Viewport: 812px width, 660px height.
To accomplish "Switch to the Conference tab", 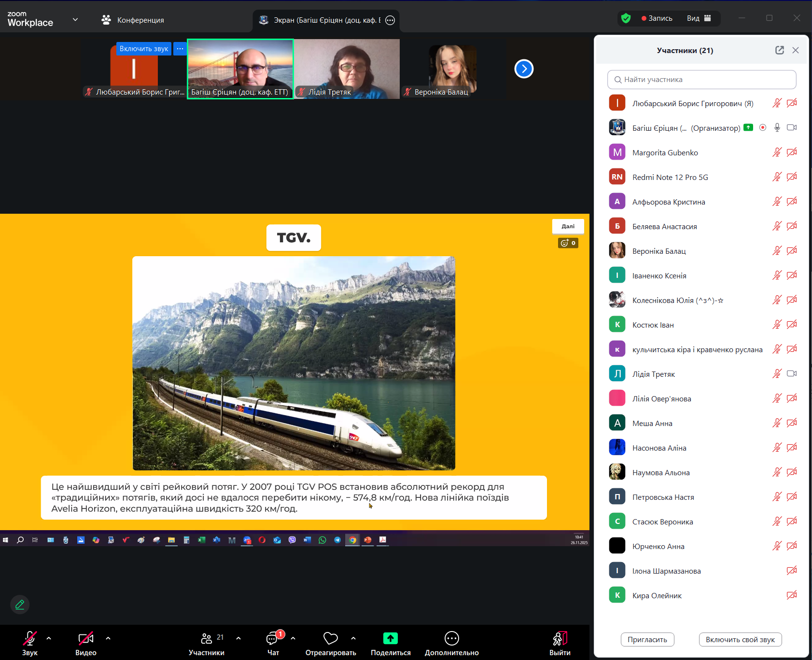I will 133,20.
